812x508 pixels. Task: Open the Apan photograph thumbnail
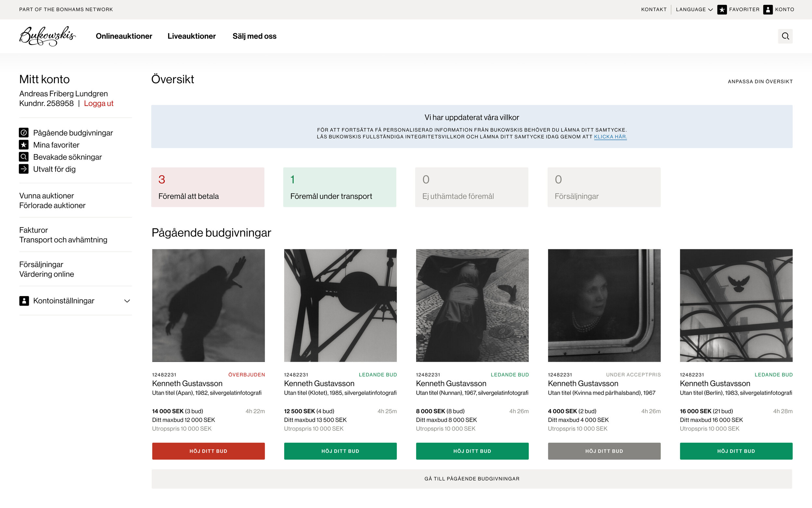point(209,306)
